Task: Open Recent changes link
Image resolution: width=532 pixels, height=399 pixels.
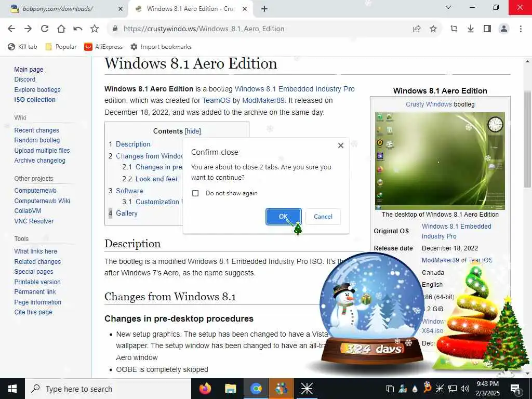Action: pos(37,130)
